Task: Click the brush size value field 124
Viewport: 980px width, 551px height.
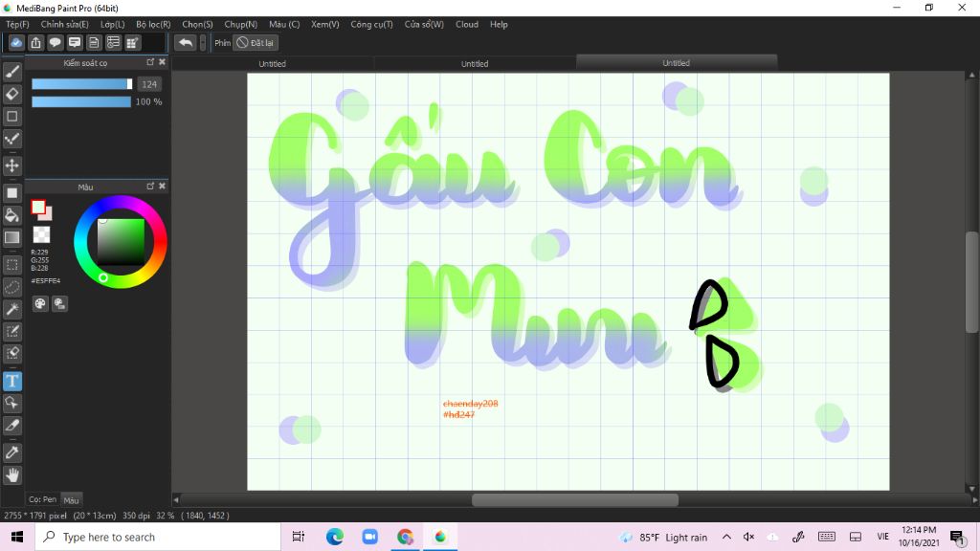Action: click(x=148, y=84)
